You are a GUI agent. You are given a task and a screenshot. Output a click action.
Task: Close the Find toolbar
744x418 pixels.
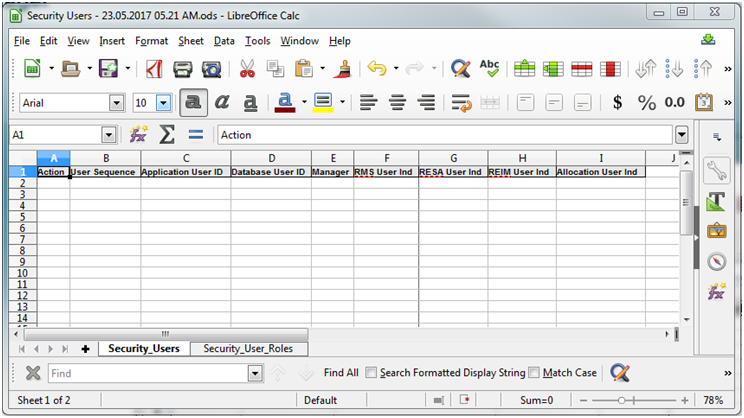tap(33, 373)
